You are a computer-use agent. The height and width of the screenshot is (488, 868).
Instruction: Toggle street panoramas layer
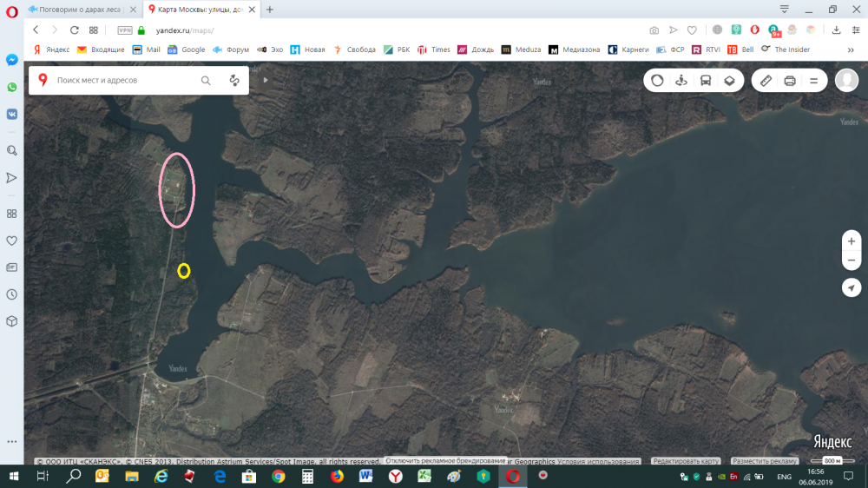[681, 81]
